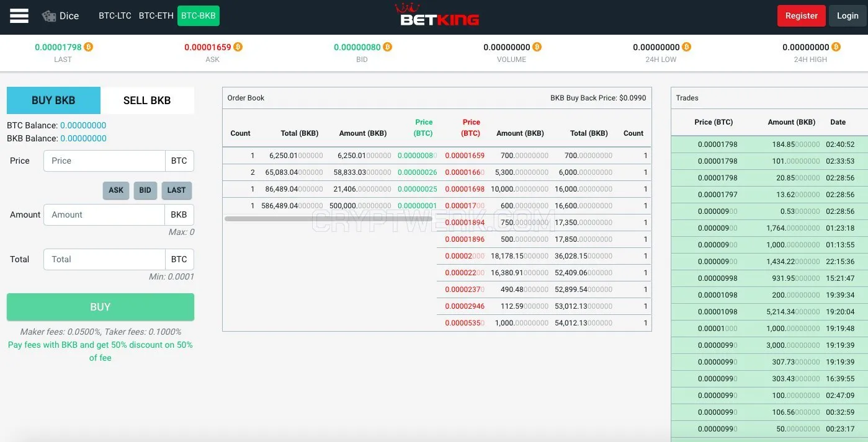Click the Login button
Image resolution: width=868 pixels, height=442 pixels.
848,15
